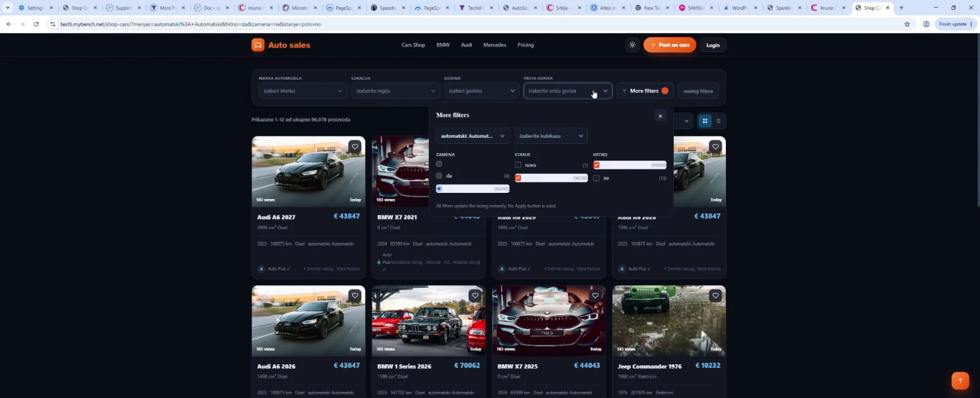Viewport: 980px width, 398px height.
Task: Select the 'da' Zamena radio button
Action: pos(439,176)
